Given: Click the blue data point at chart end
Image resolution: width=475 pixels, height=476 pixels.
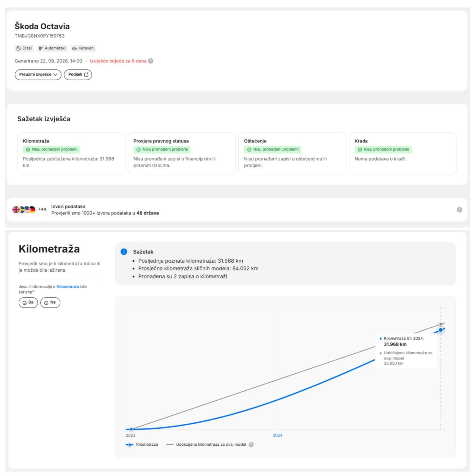Looking at the screenshot, I should click(441, 330).
